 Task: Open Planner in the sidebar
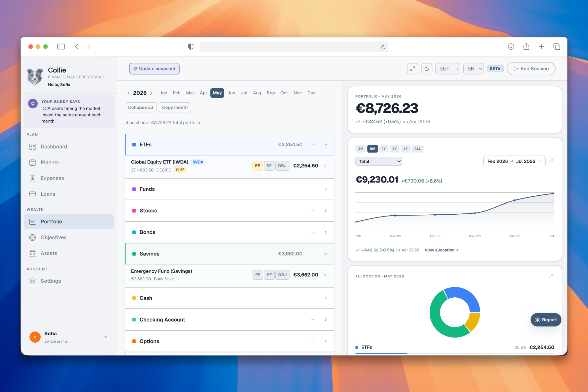click(x=69, y=162)
